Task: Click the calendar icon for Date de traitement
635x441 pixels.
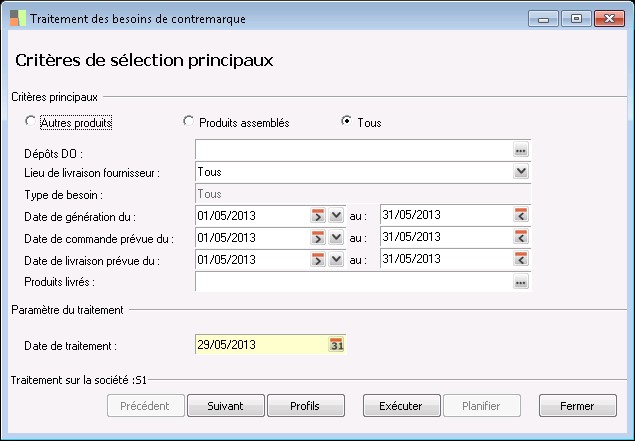Action: pos(337,345)
